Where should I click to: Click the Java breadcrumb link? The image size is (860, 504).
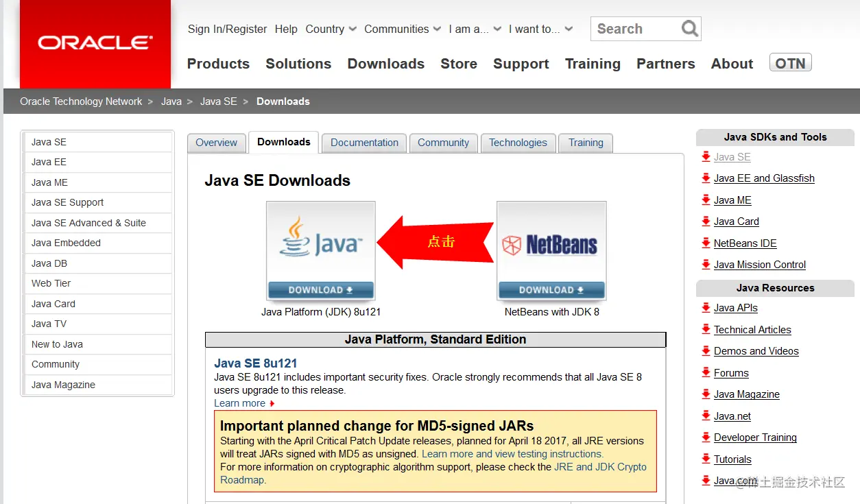point(171,101)
